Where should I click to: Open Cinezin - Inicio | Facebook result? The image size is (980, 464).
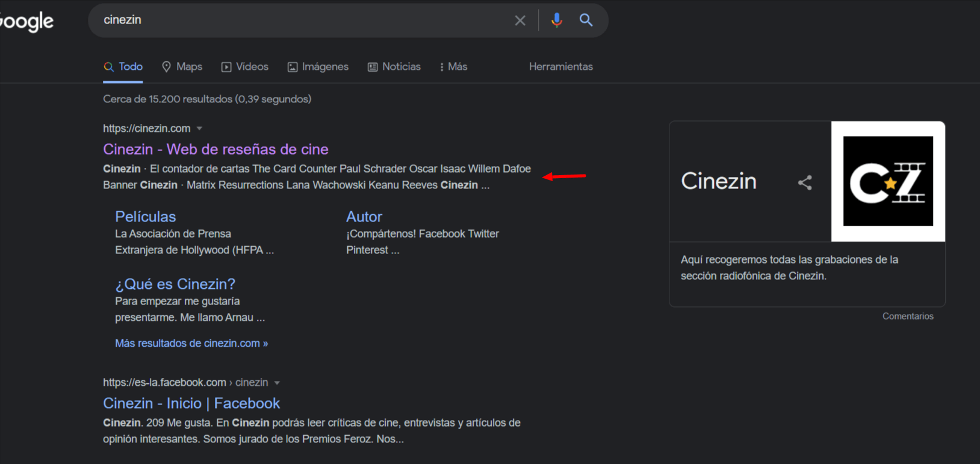tap(191, 403)
